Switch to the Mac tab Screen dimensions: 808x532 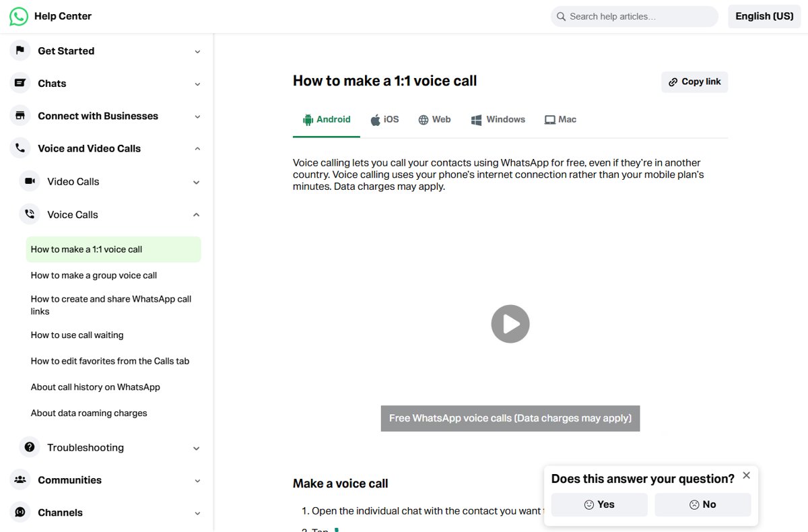tap(560, 120)
